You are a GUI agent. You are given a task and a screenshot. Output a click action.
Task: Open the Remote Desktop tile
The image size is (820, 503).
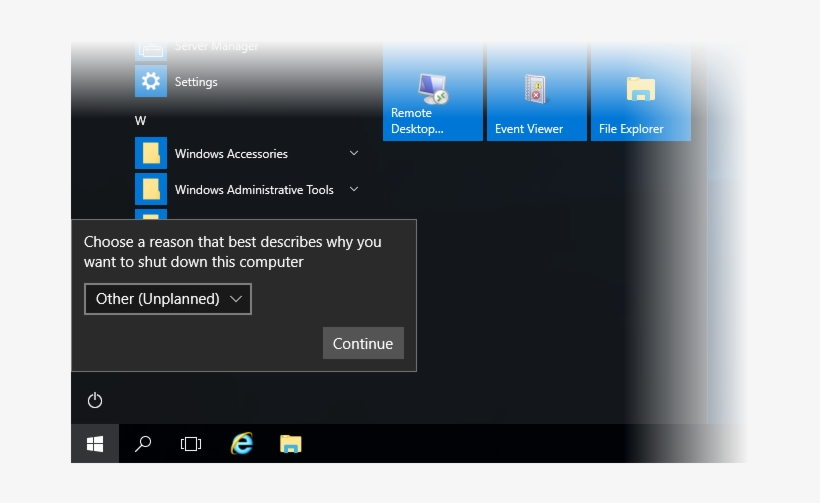coord(432,92)
